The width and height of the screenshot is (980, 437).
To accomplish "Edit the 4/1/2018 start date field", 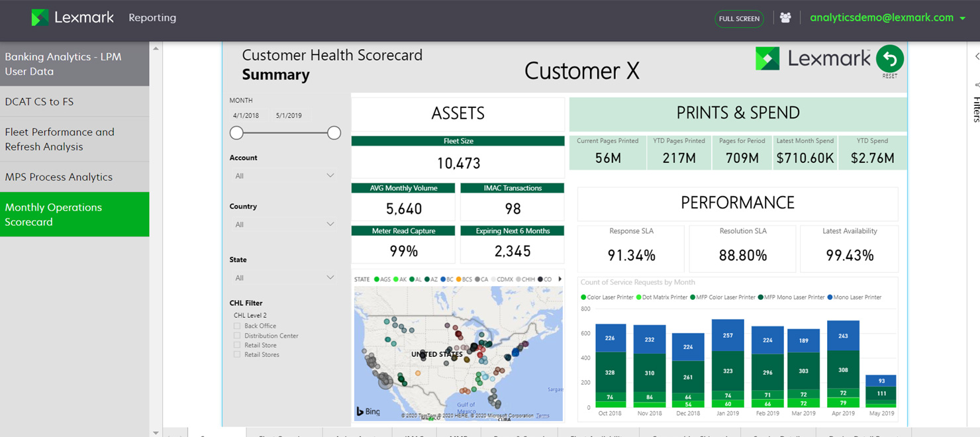I will (x=246, y=116).
